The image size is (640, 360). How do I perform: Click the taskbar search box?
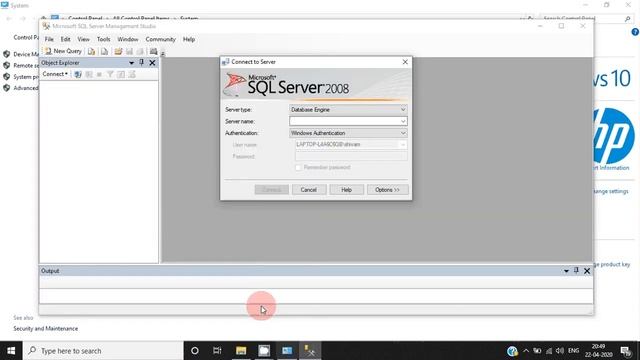coord(103,351)
